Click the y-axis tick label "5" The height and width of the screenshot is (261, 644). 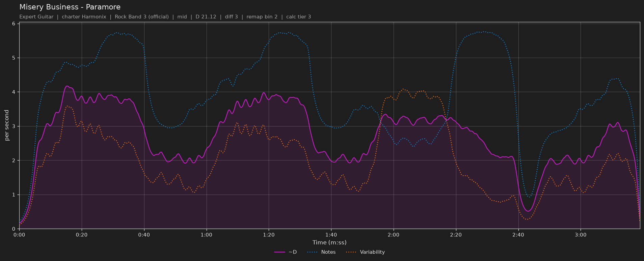[14, 58]
